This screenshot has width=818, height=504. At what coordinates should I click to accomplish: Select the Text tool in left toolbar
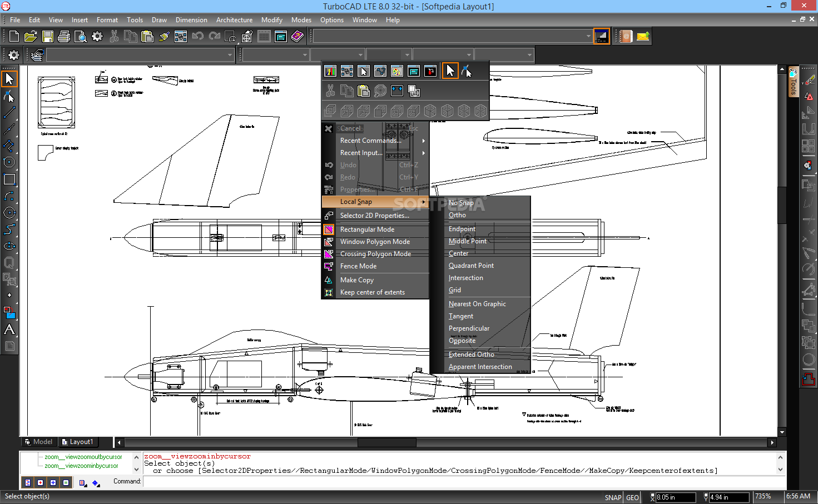(x=9, y=329)
